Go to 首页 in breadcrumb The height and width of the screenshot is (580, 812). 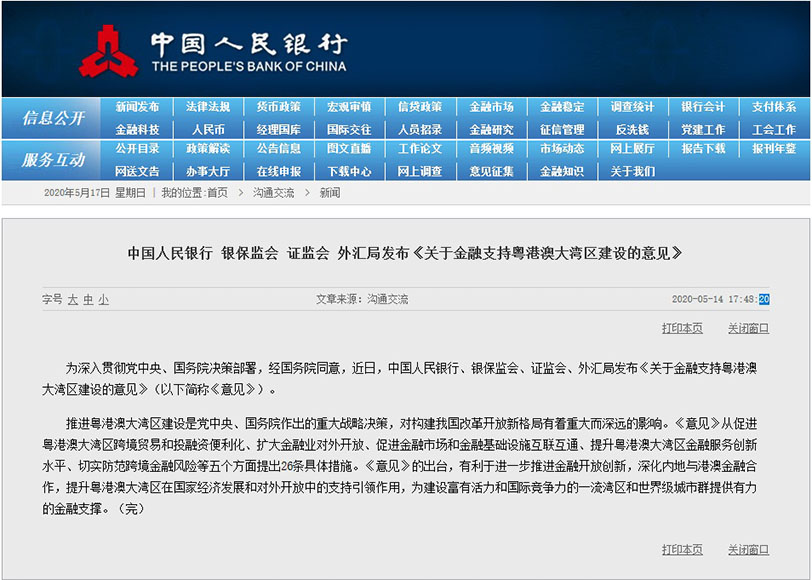[217, 193]
